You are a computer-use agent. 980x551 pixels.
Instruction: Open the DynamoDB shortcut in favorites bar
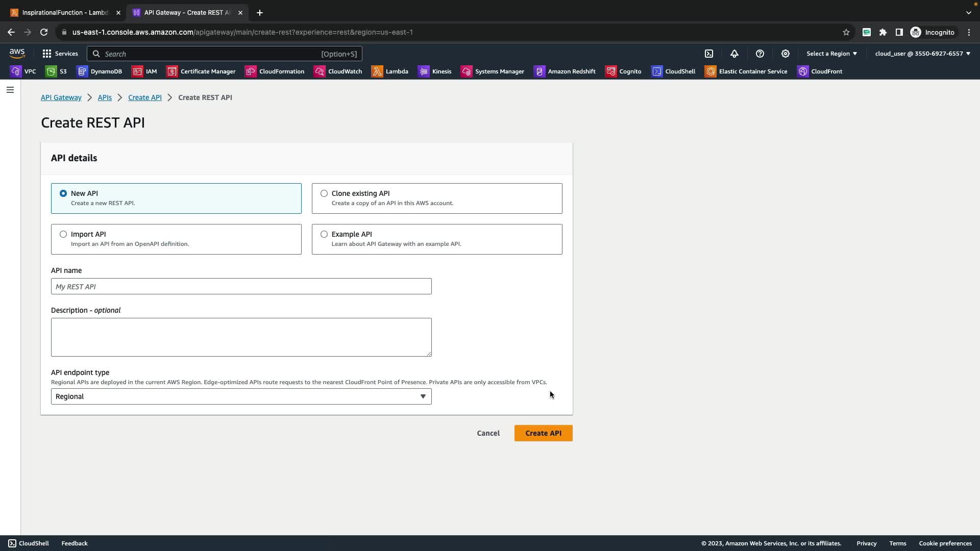pyautogui.click(x=100, y=71)
